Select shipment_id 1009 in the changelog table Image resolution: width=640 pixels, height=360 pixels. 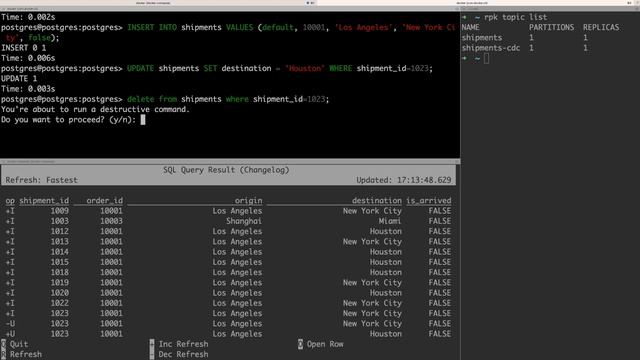[60, 211]
